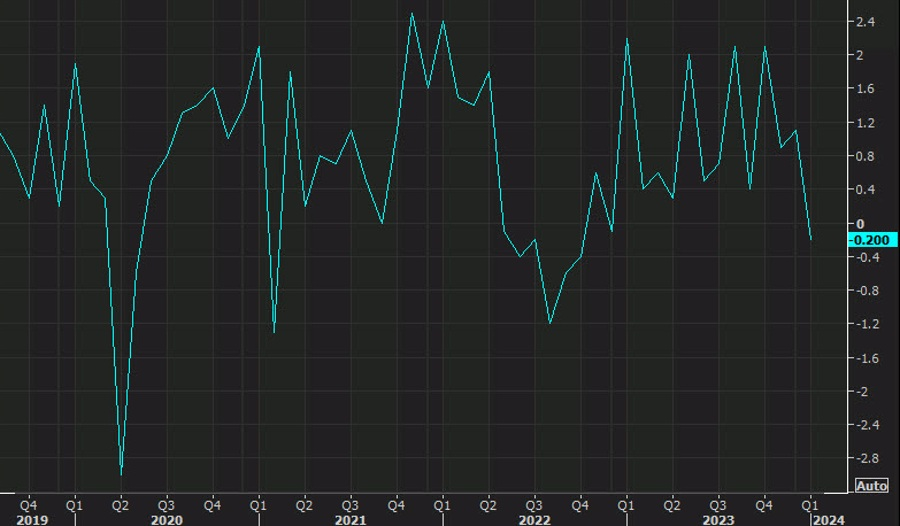Select the 2.4 y-axis label
The width and height of the screenshot is (900, 526).
point(865,22)
